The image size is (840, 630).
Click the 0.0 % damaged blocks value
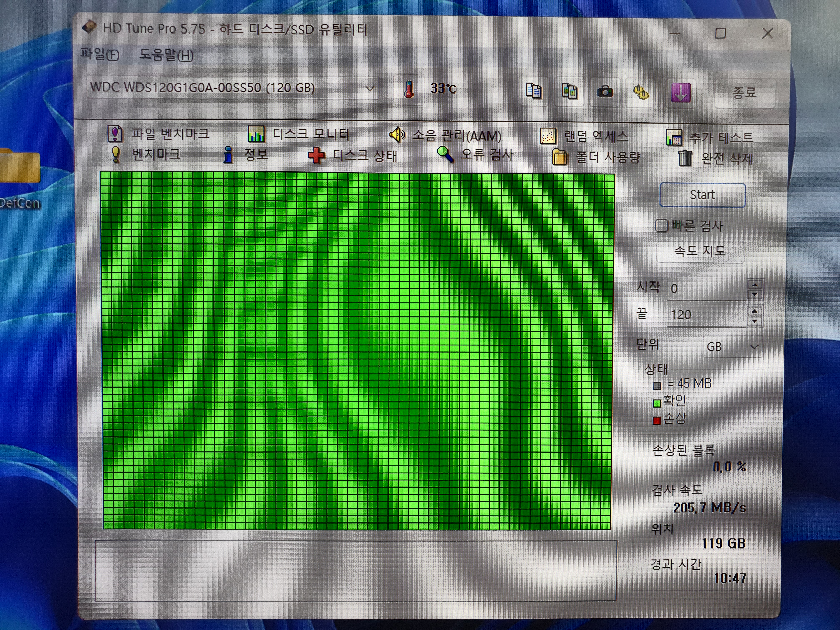tap(730, 467)
